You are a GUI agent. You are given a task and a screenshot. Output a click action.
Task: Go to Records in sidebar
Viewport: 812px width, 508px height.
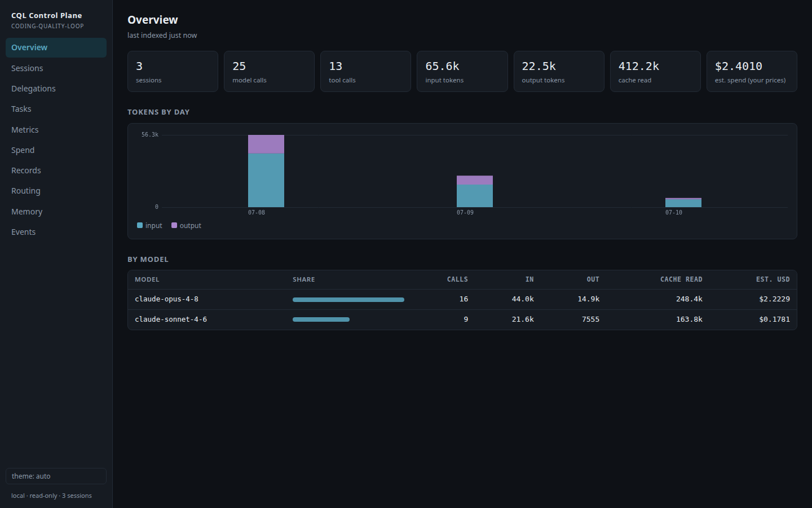click(x=56, y=170)
